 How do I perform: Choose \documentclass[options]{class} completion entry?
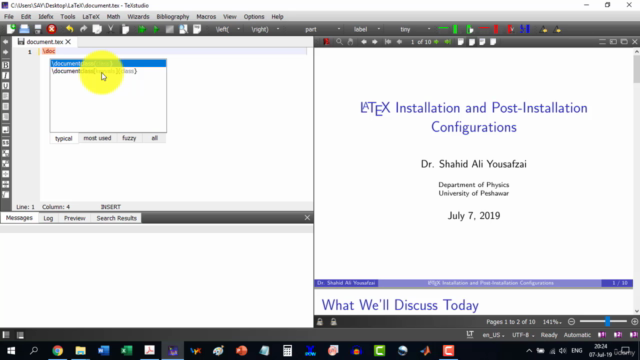pyautogui.click(x=108, y=71)
